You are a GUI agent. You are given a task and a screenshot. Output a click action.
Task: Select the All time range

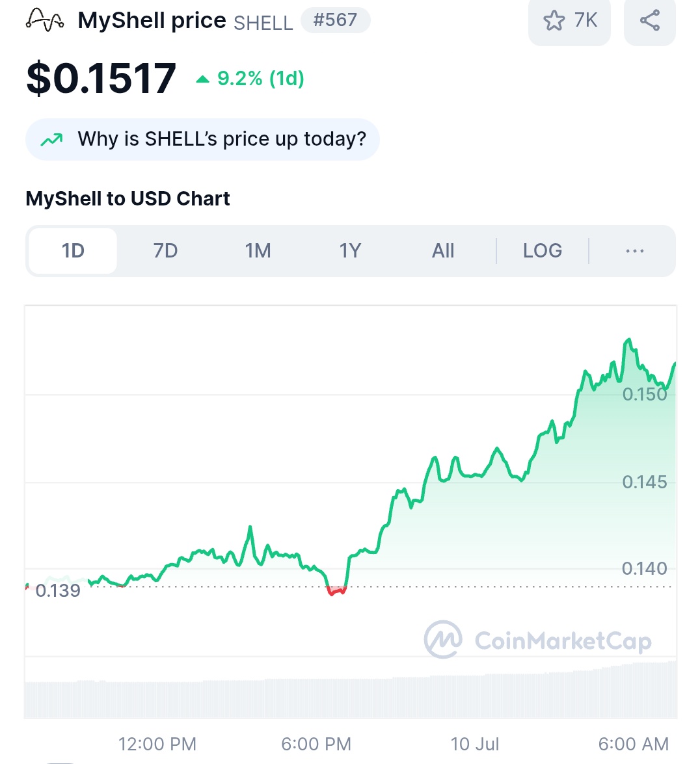click(x=442, y=251)
